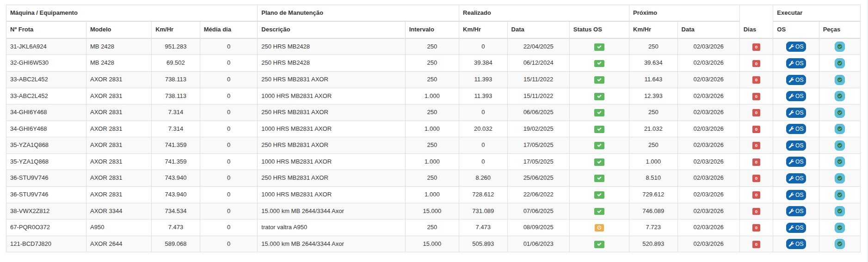Open Peças icon in the 121-BCD7J820 row
Viewport: 868px width, 262px height.
[839, 244]
